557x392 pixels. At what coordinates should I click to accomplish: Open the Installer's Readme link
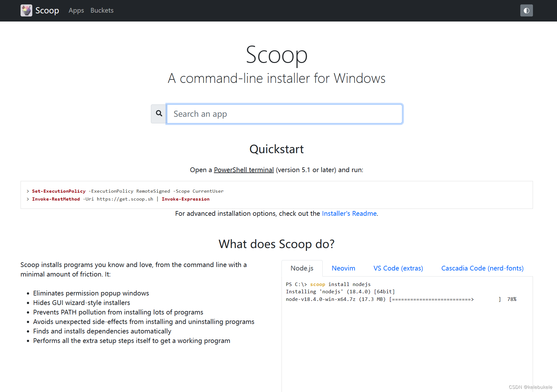click(349, 214)
